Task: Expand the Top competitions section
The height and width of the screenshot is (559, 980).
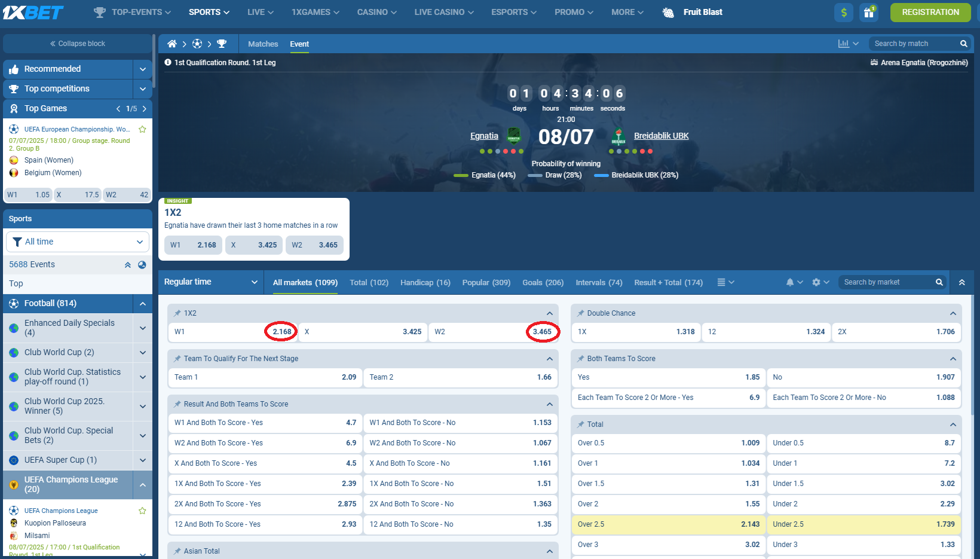Action: pos(143,89)
